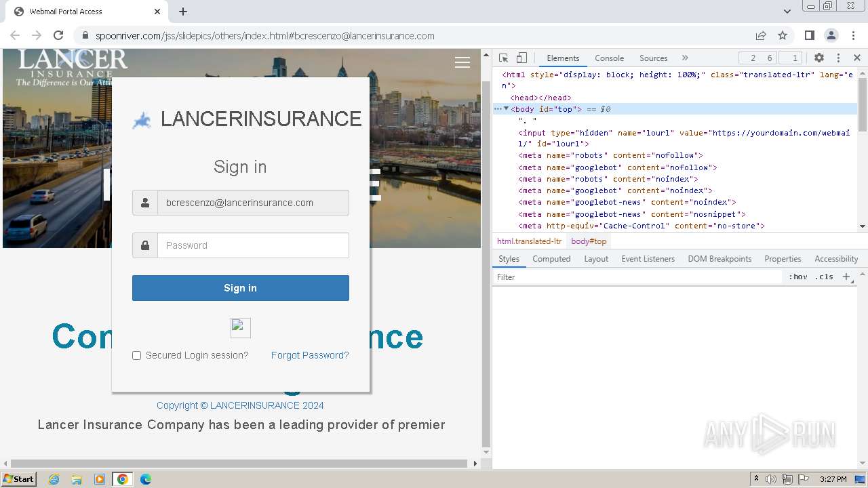This screenshot has height=488, width=868.
Task: Click the Copyright LANCERINSURANCE 2024 link
Action: click(240, 405)
